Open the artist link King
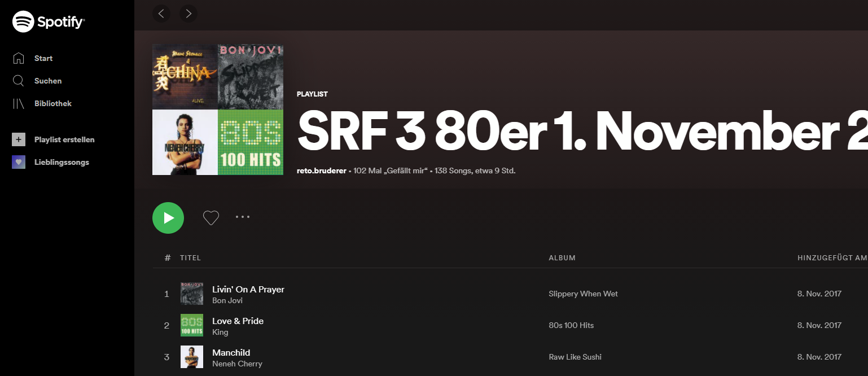Viewport: 868px width, 376px height. (220, 333)
